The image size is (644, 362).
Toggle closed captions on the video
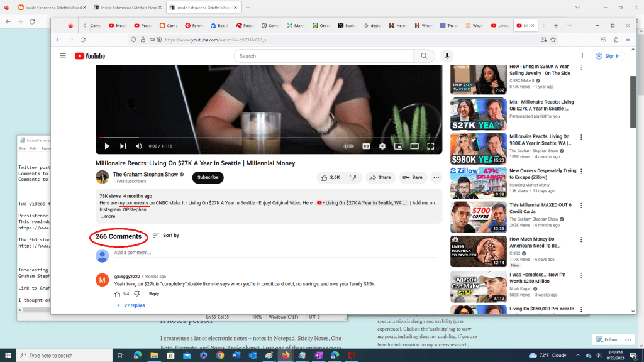click(365, 146)
